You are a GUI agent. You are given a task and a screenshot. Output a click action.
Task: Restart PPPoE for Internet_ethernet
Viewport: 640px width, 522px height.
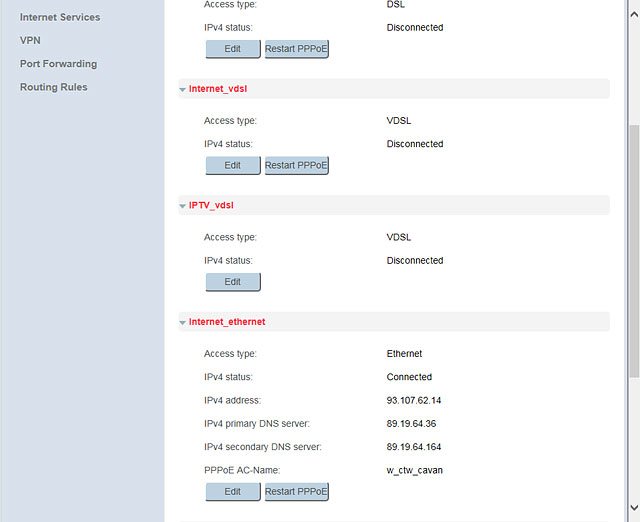click(x=296, y=491)
